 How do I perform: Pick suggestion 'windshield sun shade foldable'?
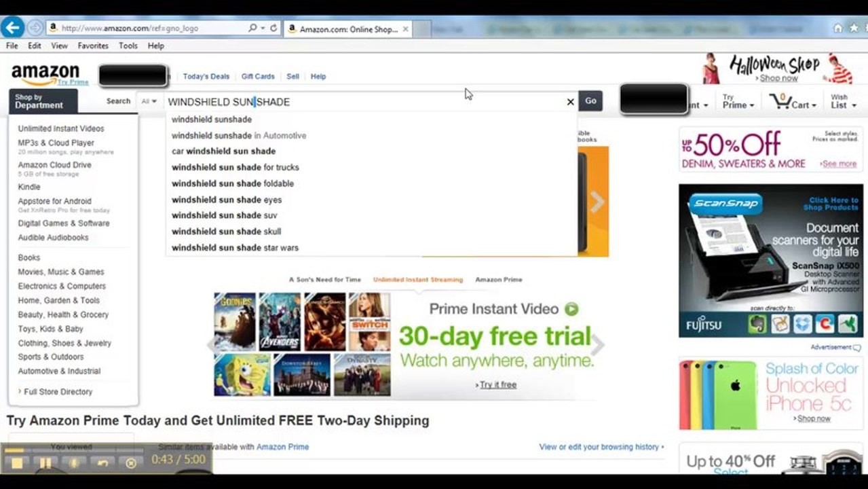371,184
